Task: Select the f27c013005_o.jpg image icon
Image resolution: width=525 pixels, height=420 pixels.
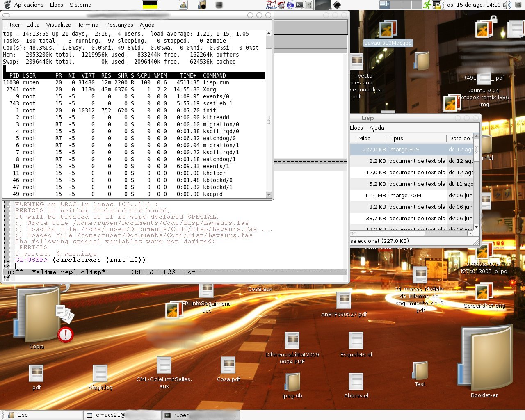Action: click(484, 251)
